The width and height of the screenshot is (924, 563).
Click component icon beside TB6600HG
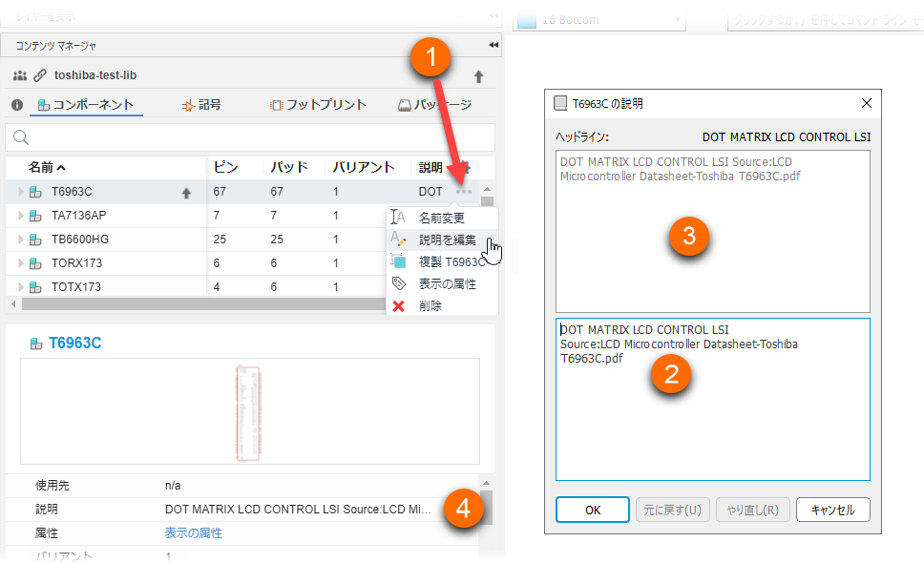(x=35, y=240)
